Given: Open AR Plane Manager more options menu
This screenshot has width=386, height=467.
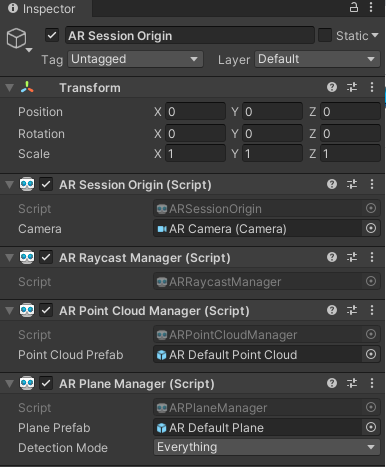Looking at the screenshot, I should (x=372, y=383).
